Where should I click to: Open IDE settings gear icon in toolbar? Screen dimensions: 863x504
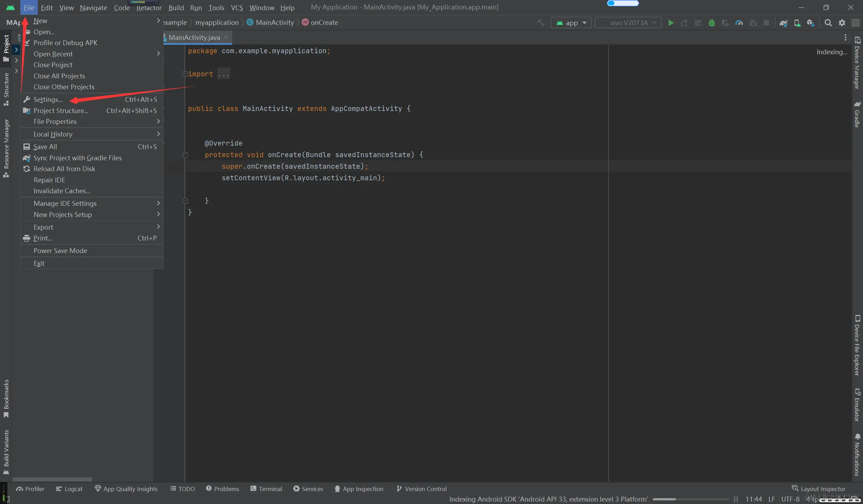(x=842, y=23)
